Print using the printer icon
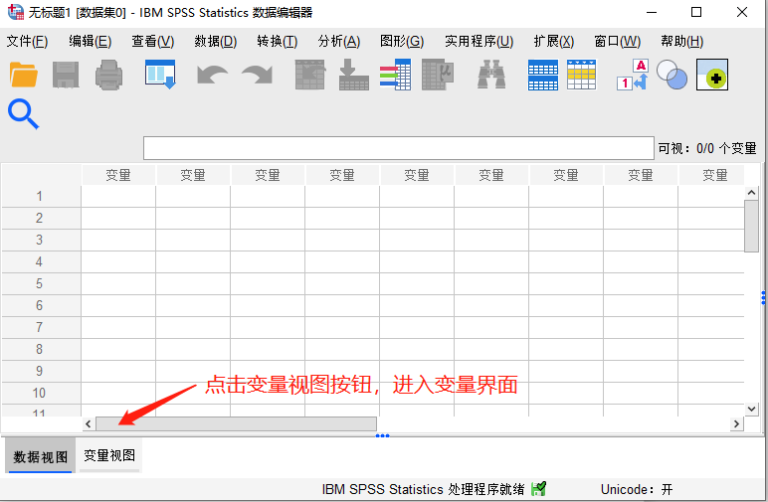768x502 pixels. click(x=109, y=75)
